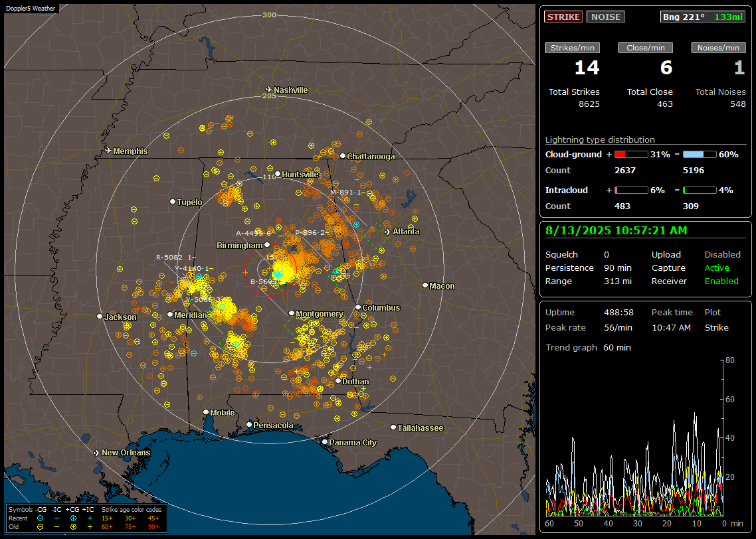Click the Capture status Active
Image resolution: width=756 pixels, height=539 pixels.
click(716, 268)
